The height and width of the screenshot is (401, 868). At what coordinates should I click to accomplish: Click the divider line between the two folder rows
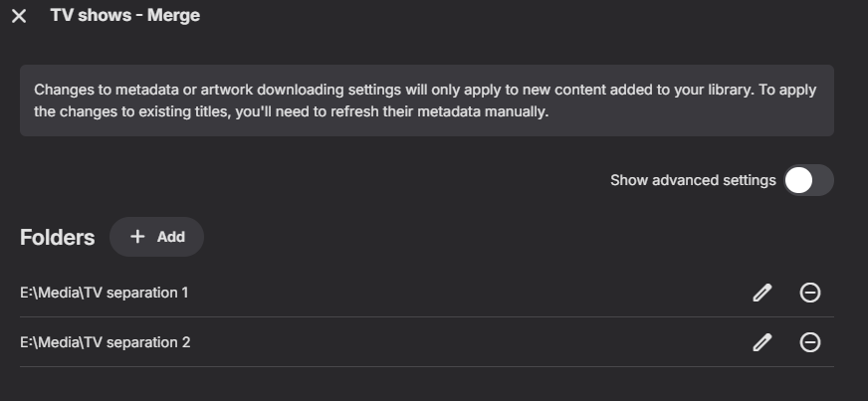coord(426,317)
